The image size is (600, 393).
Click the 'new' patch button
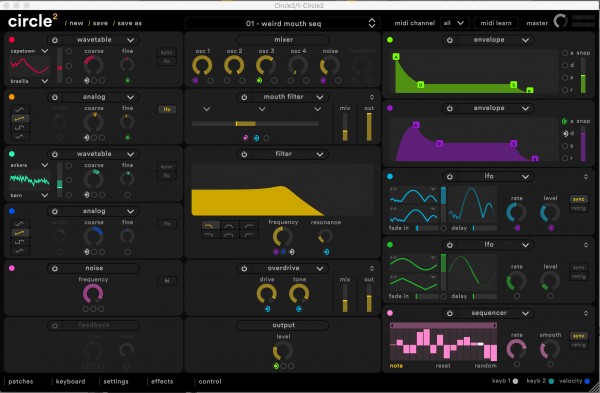[x=76, y=23]
